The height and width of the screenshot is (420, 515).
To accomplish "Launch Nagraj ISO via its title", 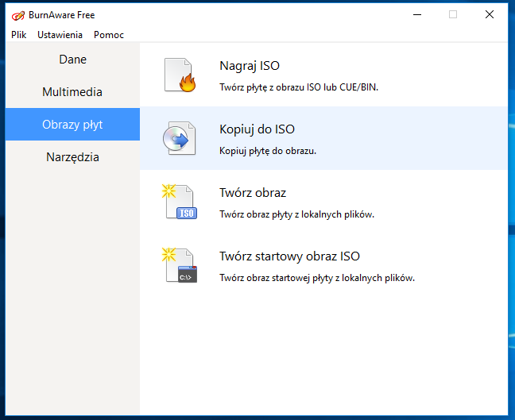I will pyautogui.click(x=250, y=66).
